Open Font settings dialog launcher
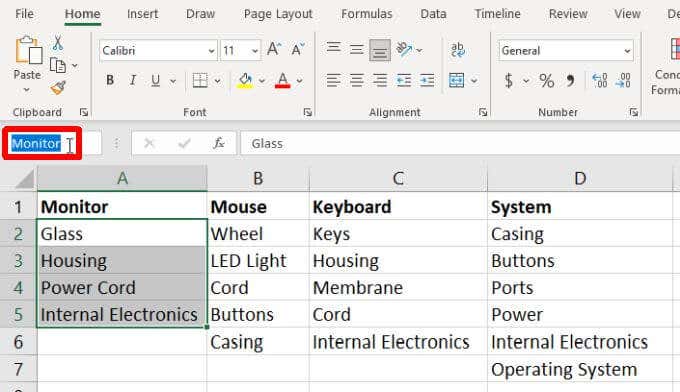Image resolution: width=680 pixels, height=392 pixels. point(307,112)
